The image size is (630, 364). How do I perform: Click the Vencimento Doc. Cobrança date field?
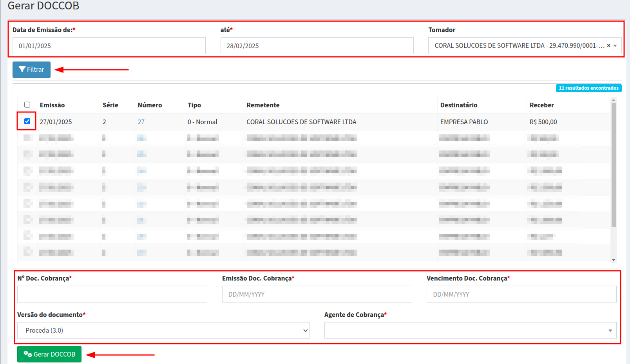pos(521,294)
